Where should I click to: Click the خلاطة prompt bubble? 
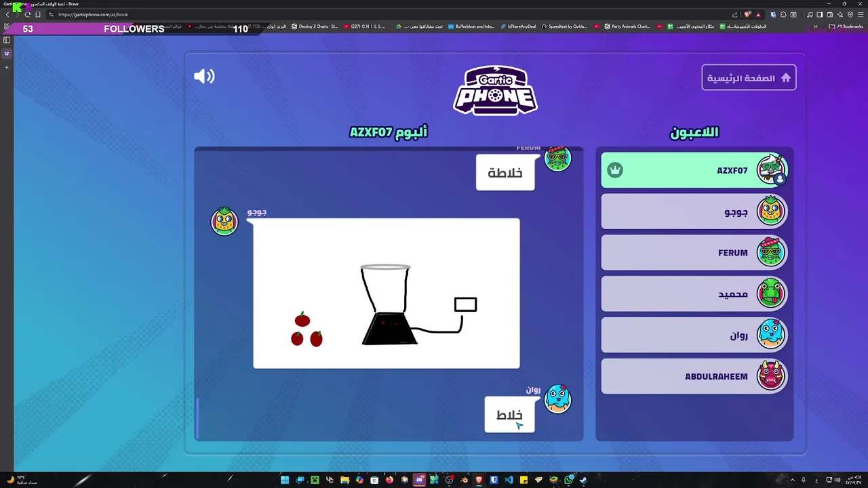[x=505, y=172]
